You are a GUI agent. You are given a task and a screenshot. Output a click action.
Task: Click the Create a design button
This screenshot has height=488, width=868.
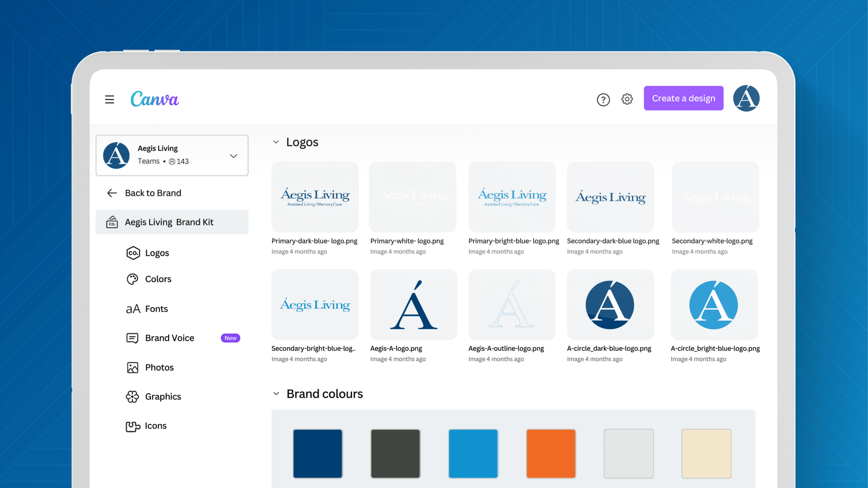tap(683, 98)
